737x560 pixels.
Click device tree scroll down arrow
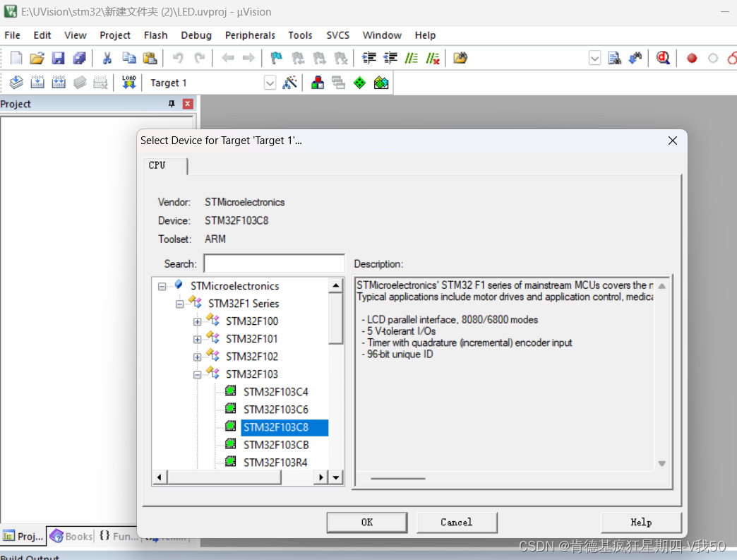pos(335,477)
